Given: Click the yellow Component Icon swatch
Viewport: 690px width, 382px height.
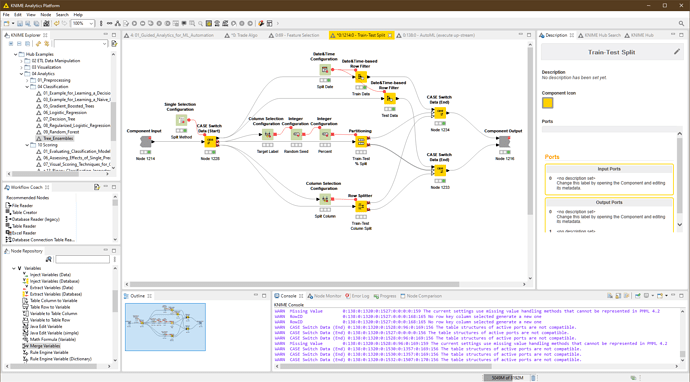Looking at the screenshot, I should pyautogui.click(x=547, y=103).
